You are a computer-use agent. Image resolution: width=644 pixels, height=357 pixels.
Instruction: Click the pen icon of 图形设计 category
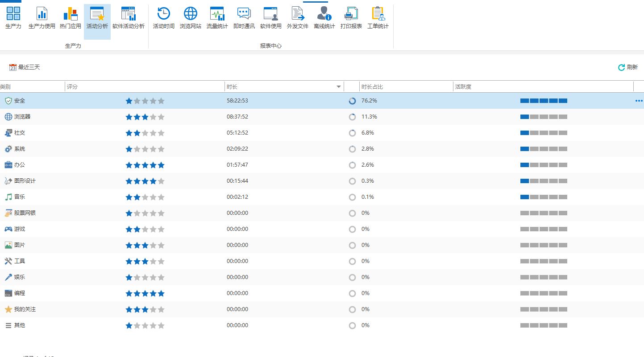[x=8, y=181]
